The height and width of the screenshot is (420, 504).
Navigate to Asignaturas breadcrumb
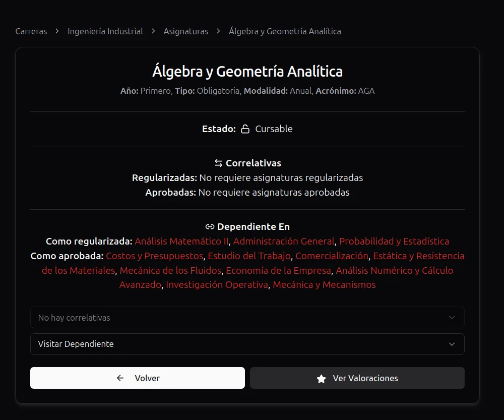tap(186, 31)
